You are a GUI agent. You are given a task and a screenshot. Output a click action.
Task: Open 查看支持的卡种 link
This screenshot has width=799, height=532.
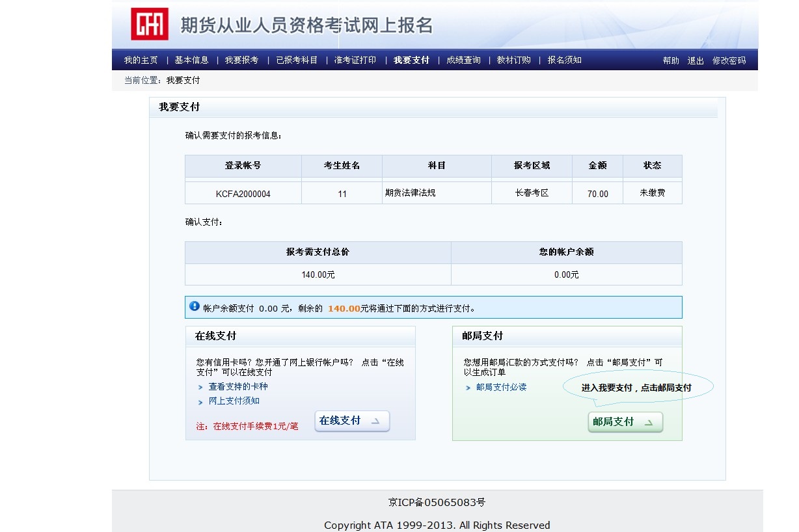point(237,386)
